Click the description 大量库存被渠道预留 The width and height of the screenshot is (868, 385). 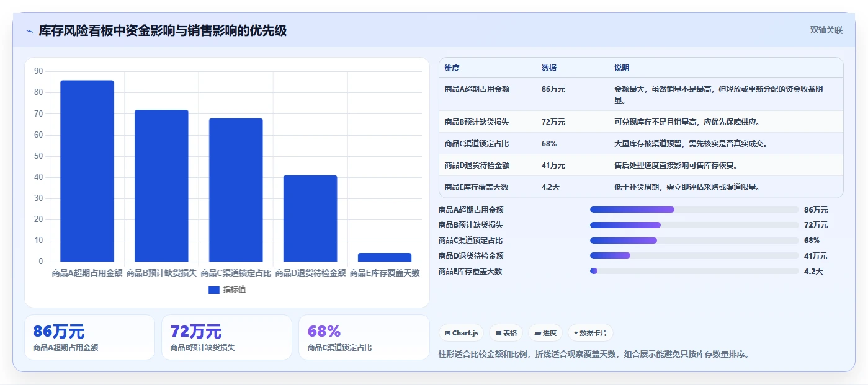(x=691, y=143)
